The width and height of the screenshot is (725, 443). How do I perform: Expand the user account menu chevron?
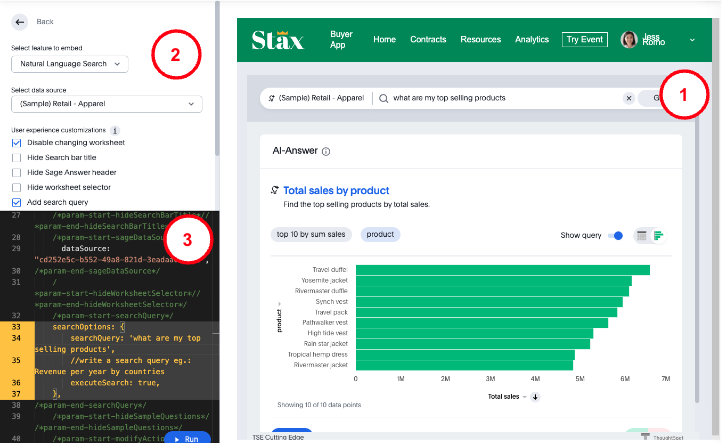pyautogui.click(x=692, y=40)
